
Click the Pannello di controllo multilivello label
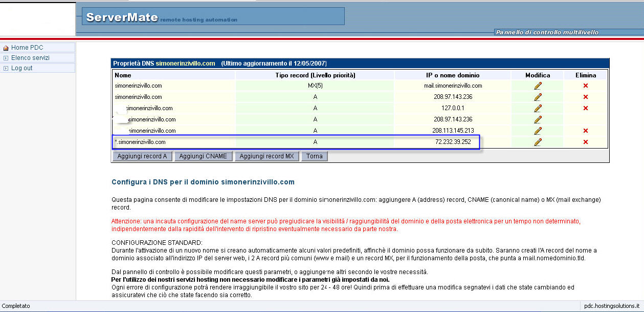(x=547, y=32)
